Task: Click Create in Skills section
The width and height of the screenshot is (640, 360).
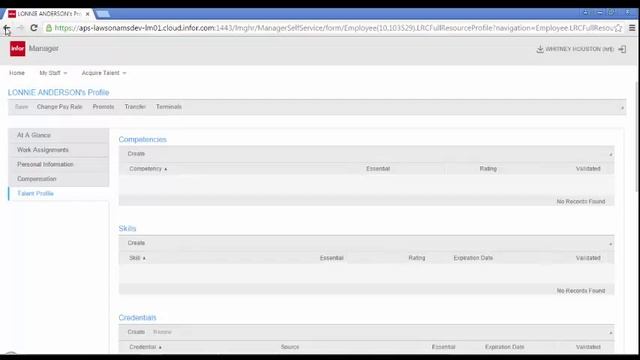Action: 136,243
